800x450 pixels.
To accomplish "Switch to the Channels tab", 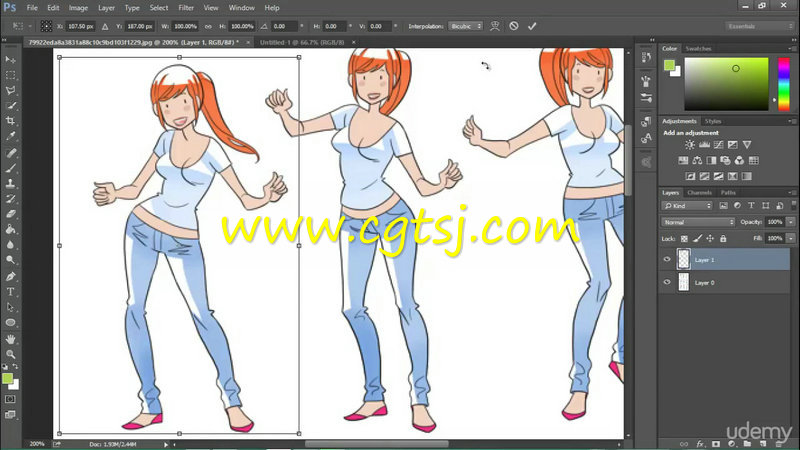I will (699, 192).
